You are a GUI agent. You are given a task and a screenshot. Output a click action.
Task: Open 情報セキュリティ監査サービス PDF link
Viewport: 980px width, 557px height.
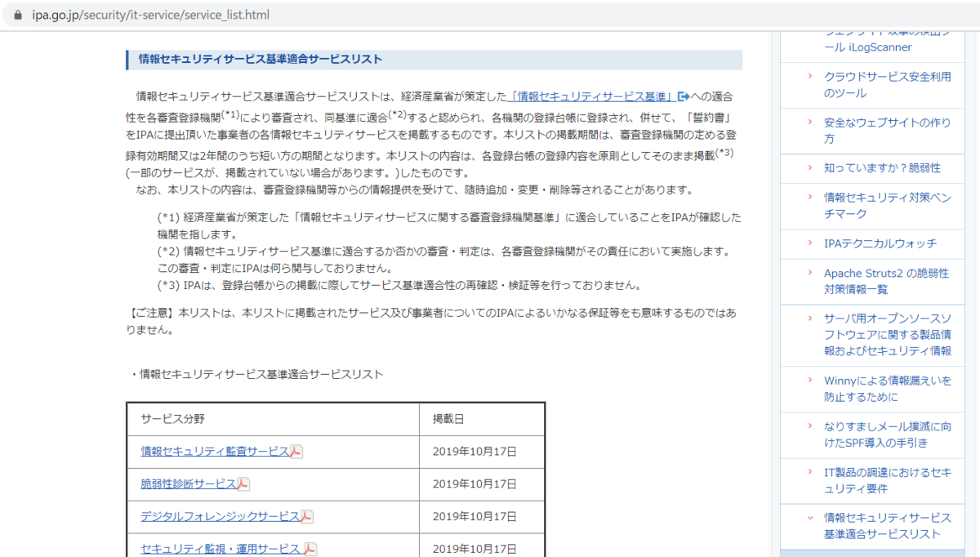pyautogui.click(x=215, y=451)
